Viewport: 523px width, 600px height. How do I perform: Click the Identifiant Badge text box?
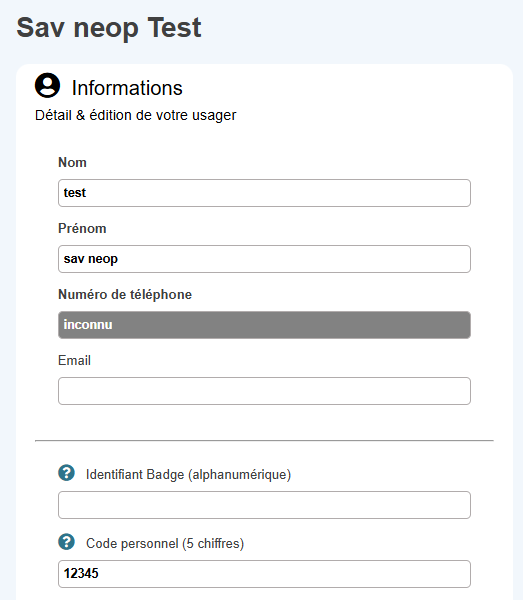point(264,505)
